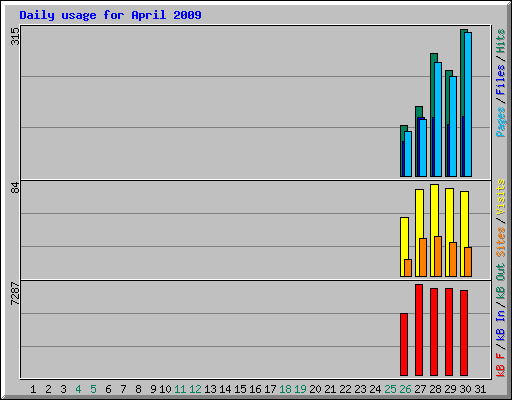Click the yellow Visits bar for day 26
Image resolution: width=512 pixels, height=400 pixels.
[404, 238]
